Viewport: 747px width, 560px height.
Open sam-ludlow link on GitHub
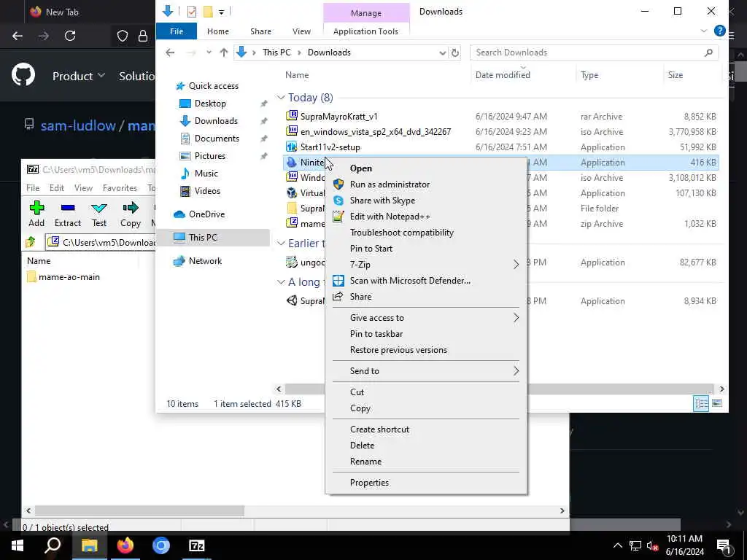click(77, 125)
